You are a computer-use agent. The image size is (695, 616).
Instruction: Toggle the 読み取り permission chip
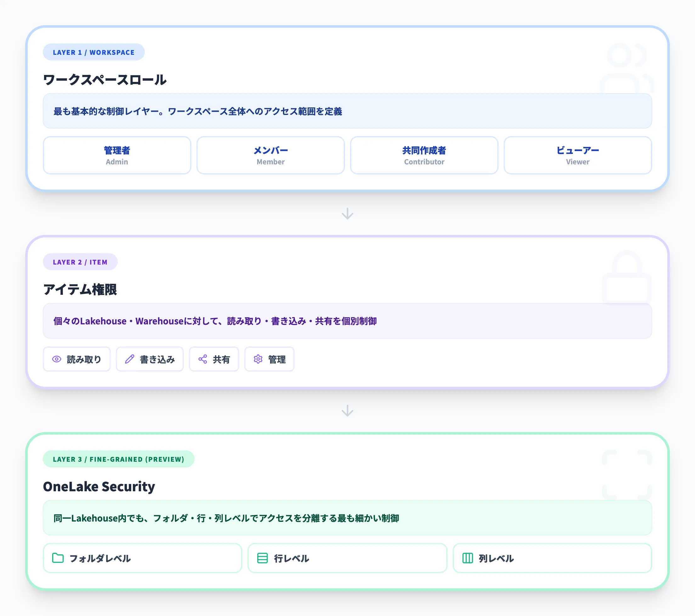77,359
